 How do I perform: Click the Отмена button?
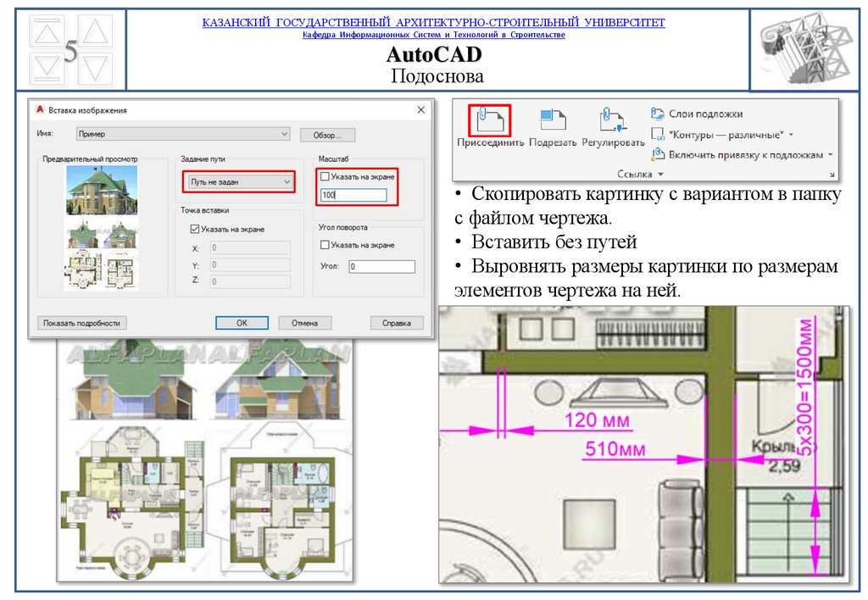(304, 323)
